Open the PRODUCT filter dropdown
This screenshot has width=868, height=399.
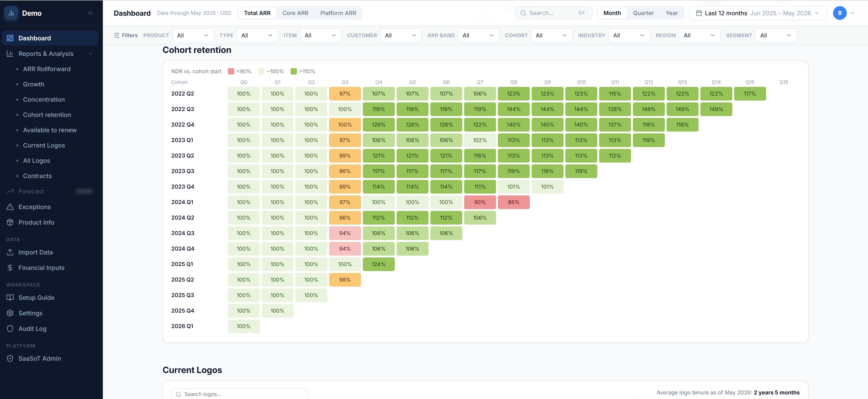tap(193, 35)
